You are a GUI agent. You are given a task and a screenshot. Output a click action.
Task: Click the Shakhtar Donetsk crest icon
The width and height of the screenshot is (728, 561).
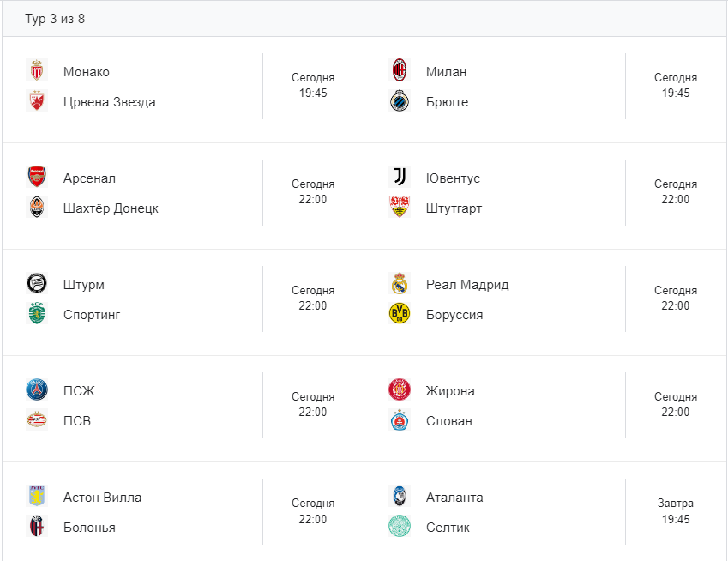(x=36, y=208)
